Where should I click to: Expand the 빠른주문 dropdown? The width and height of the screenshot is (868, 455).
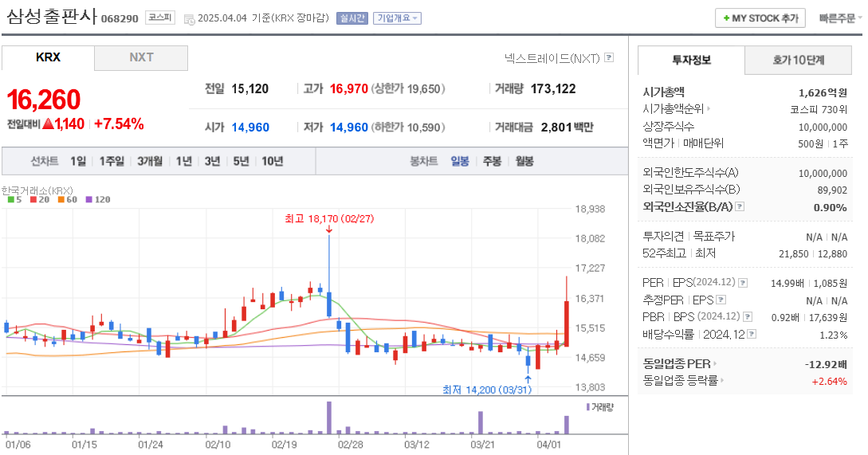pyautogui.click(x=840, y=18)
